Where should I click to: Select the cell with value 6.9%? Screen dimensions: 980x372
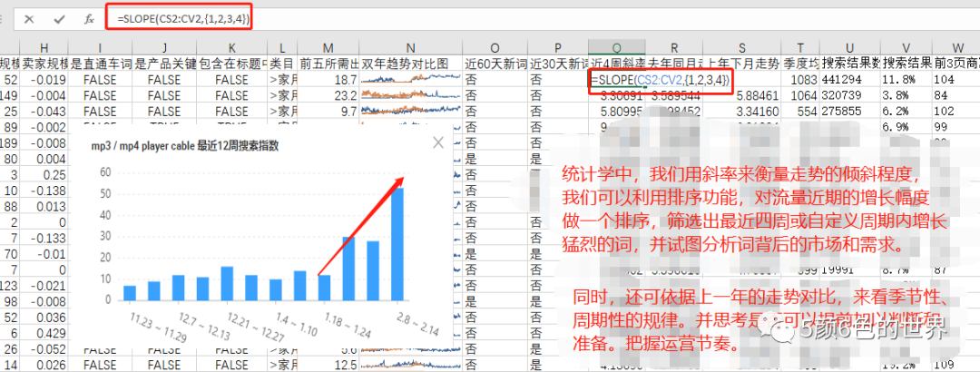click(x=906, y=127)
